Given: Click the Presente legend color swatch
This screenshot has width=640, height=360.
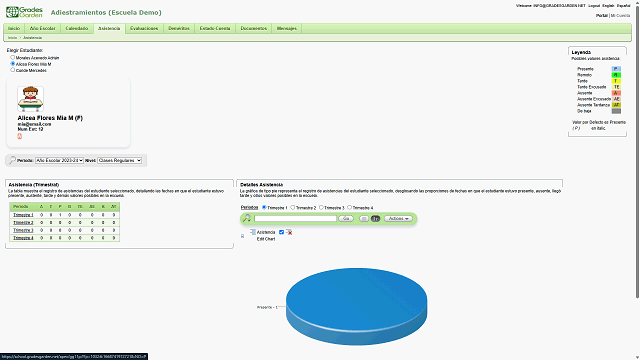Looking at the screenshot, I should pyautogui.click(x=616, y=69).
